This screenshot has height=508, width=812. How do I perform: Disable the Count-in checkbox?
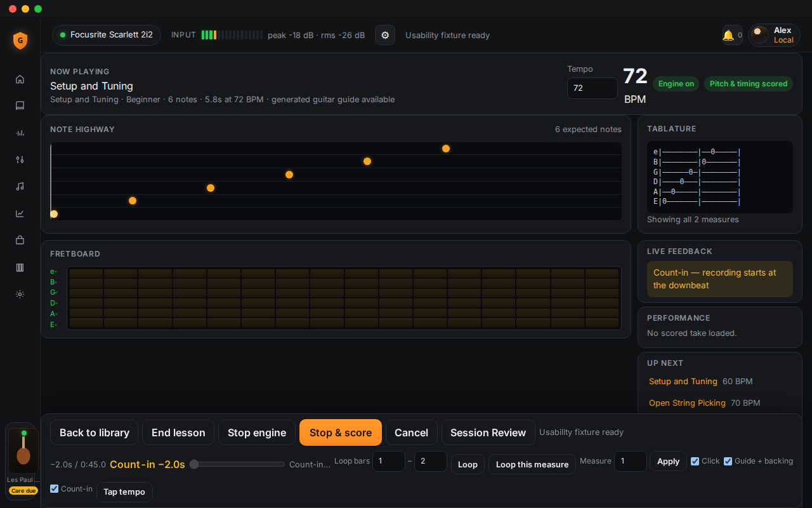pyautogui.click(x=55, y=489)
